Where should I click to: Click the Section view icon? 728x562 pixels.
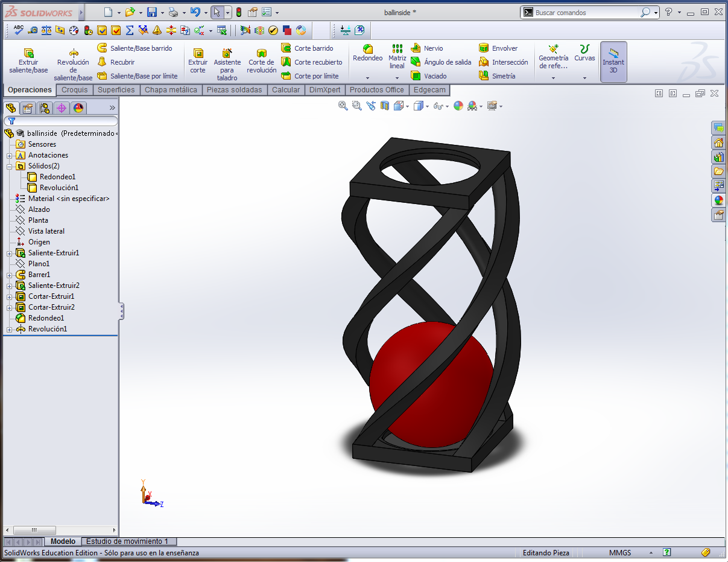tap(384, 106)
